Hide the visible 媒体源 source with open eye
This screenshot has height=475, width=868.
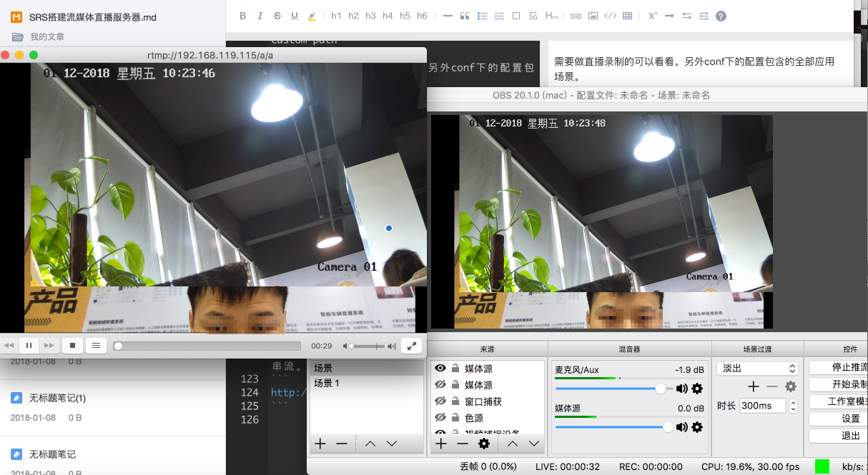(440, 369)
